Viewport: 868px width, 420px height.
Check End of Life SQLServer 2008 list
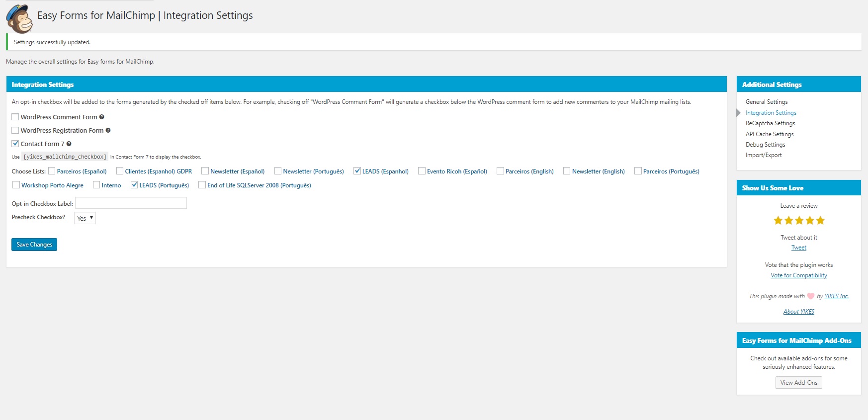[x=202, y=185]
